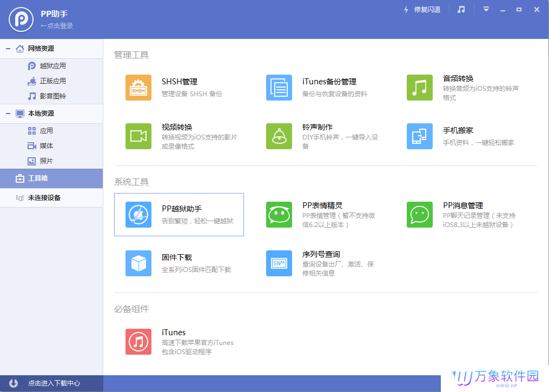Click the 音频转换 title text
Image resolution: width=549 pixels, height=392 pixels.
pos(458,78)
